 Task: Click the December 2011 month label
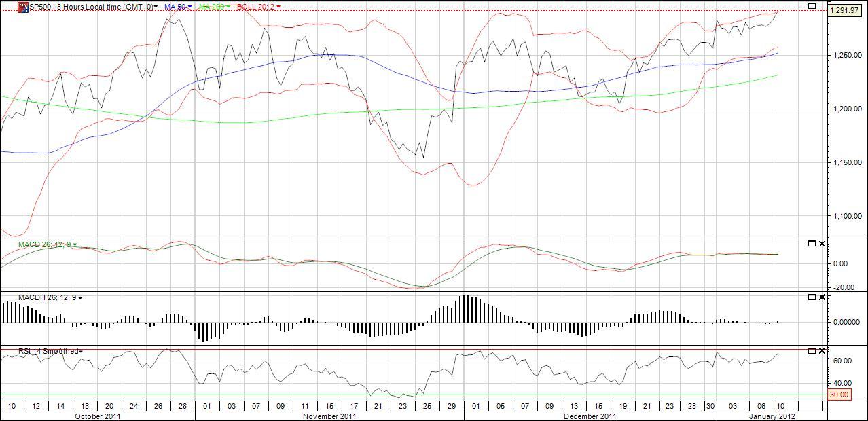[x=590, y=416]
